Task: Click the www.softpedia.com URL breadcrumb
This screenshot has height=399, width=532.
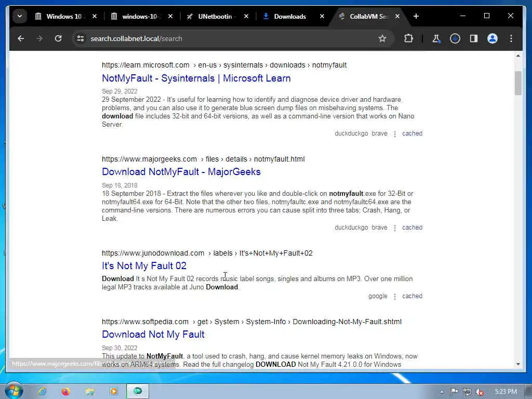Action: tap(252, 322)
